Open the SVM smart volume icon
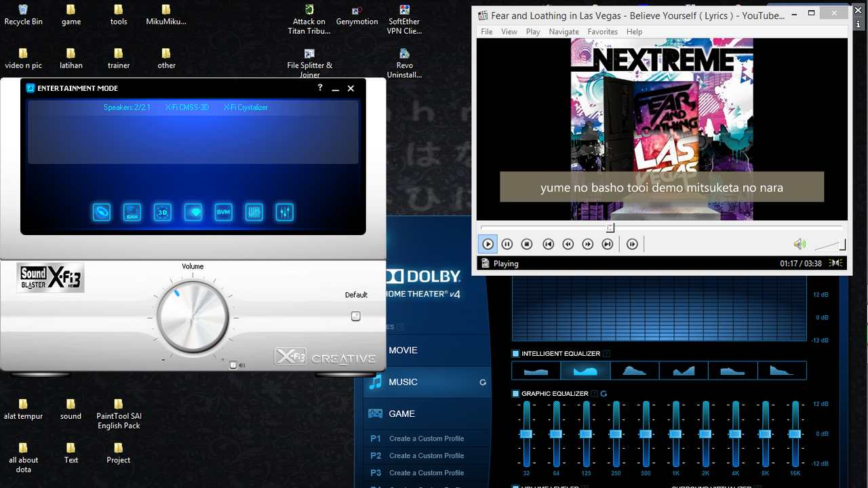Screen dimensions: 868x488 (x=224, y=212)
